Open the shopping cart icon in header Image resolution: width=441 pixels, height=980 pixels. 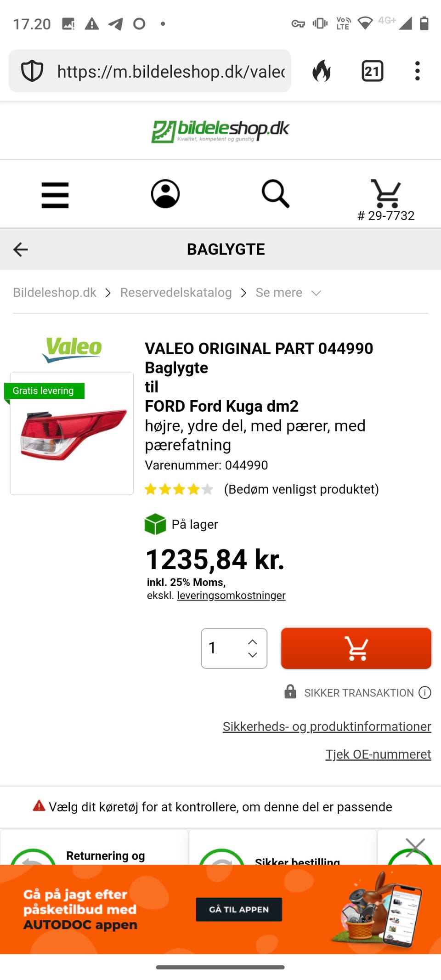pyautogui.click(x=386, y=193)
